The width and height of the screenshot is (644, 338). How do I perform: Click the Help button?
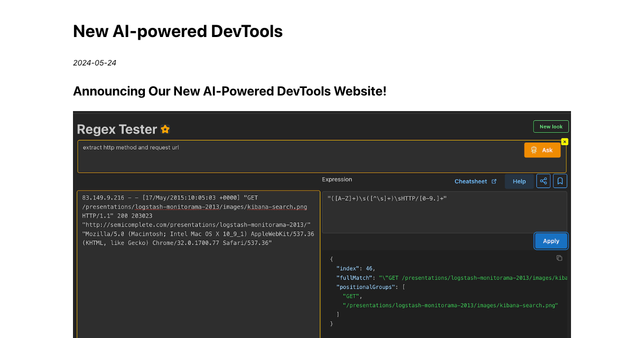click(519, 181)
